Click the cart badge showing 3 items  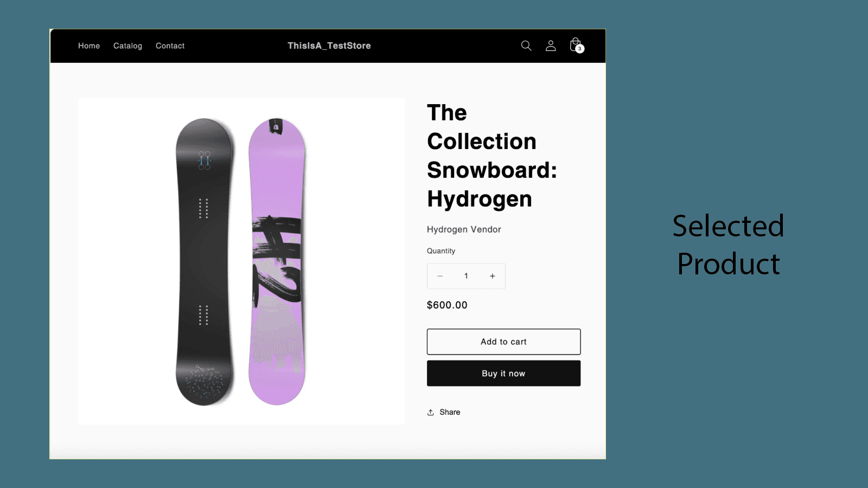coord(579,49)
